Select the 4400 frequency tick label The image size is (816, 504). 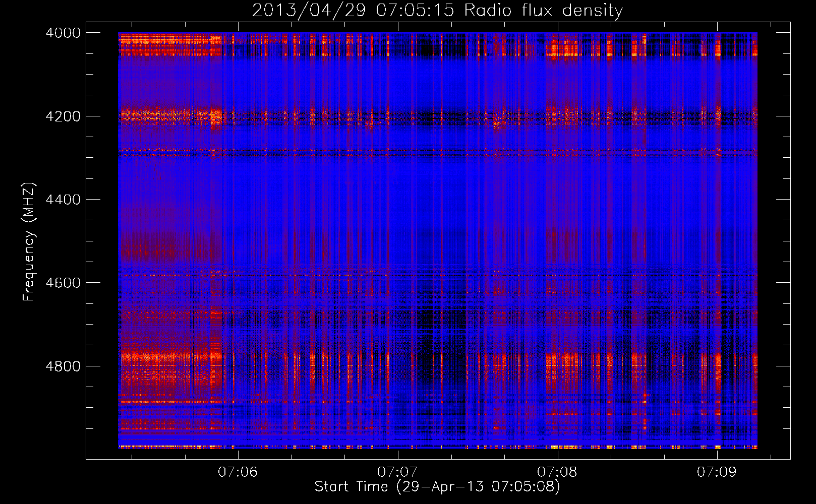63,200
